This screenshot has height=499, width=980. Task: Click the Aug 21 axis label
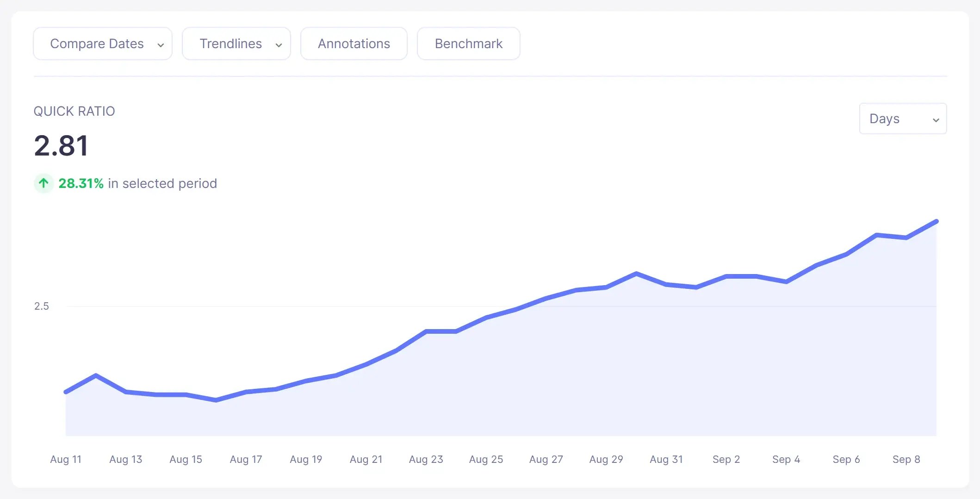(x=366, y=459)
